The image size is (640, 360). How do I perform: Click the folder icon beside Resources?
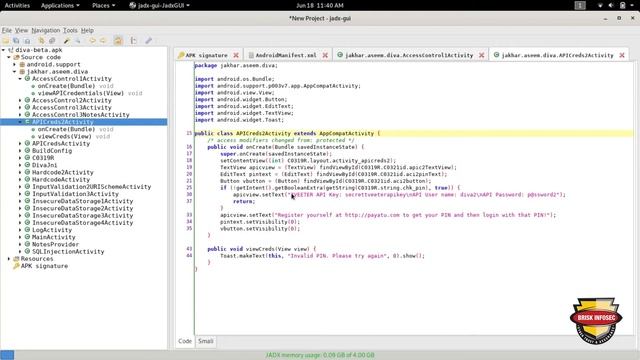[x=16, y=258]
